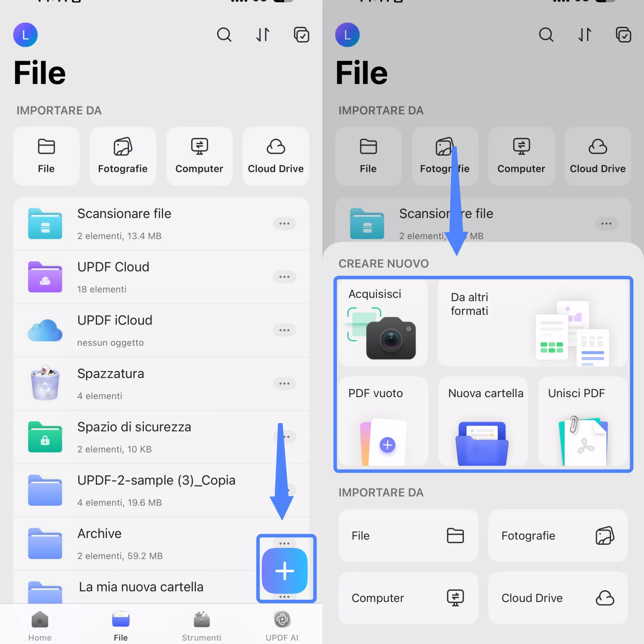Create Nuova cartella

coord(483,421)
